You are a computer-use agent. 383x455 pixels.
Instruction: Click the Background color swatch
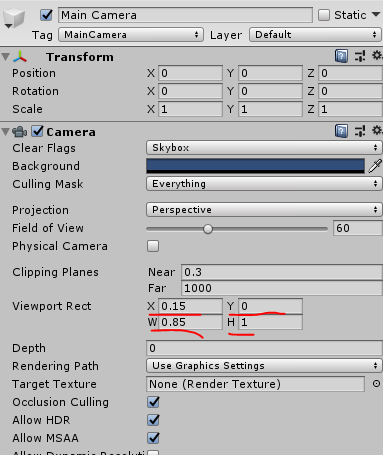[255, 166]
